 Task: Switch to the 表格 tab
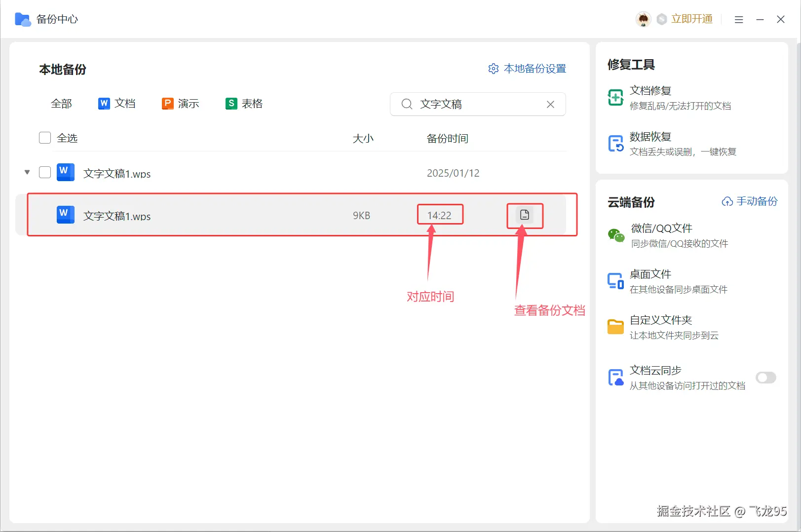click(244, 104)
